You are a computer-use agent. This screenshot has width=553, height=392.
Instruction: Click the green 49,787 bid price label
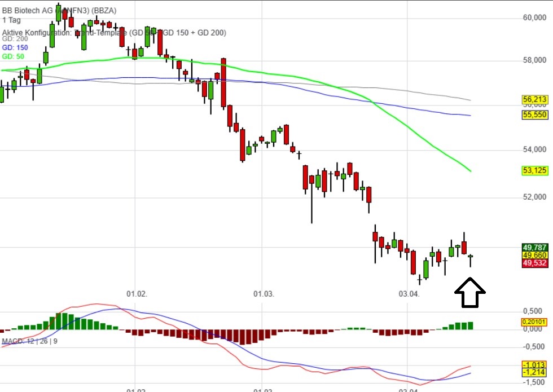[x=534, y=247]
